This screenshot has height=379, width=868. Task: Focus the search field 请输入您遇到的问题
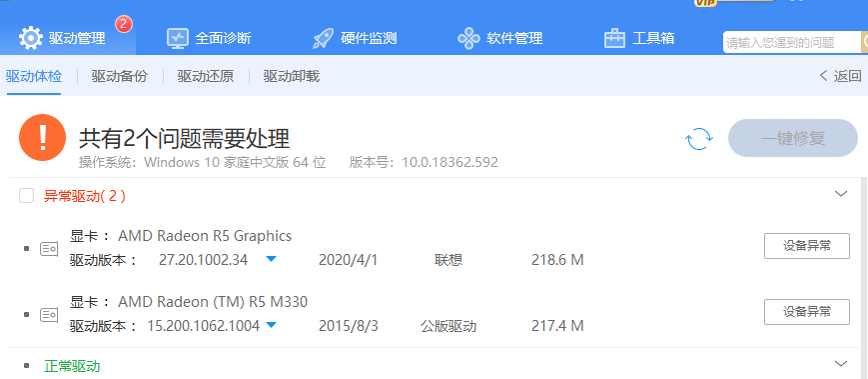pos(792,42)
